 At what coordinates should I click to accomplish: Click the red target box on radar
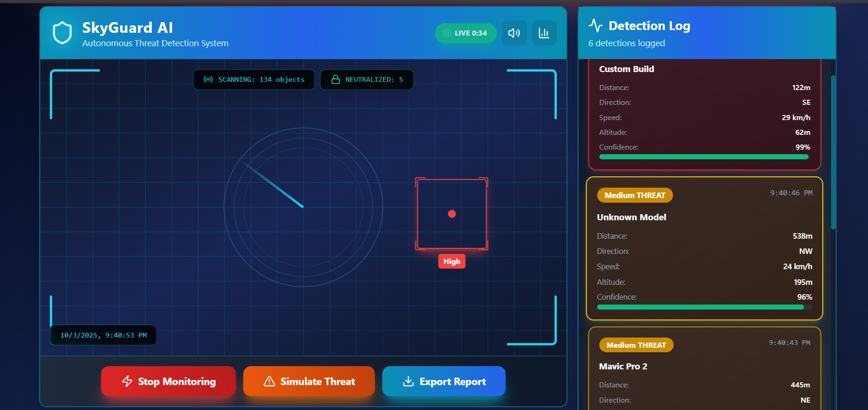pyautogui.click(x=452, y=214)
